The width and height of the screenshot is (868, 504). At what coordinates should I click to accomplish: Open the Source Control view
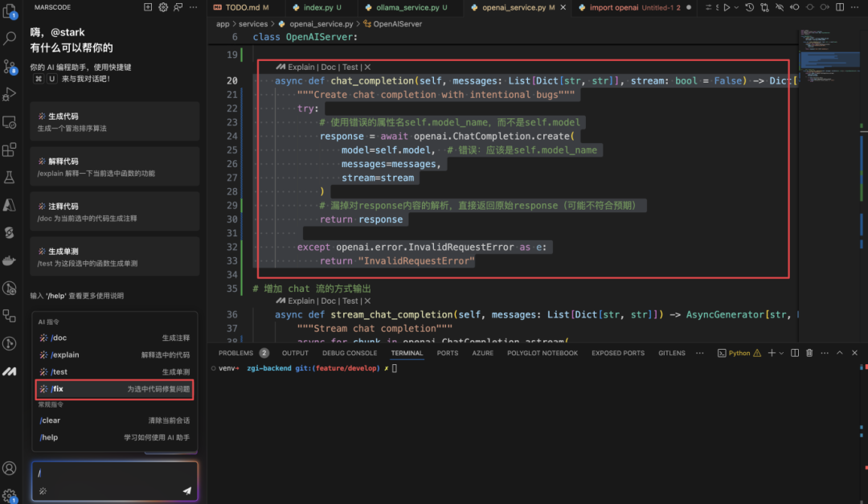pyautogui.click(x=10, y=67)
